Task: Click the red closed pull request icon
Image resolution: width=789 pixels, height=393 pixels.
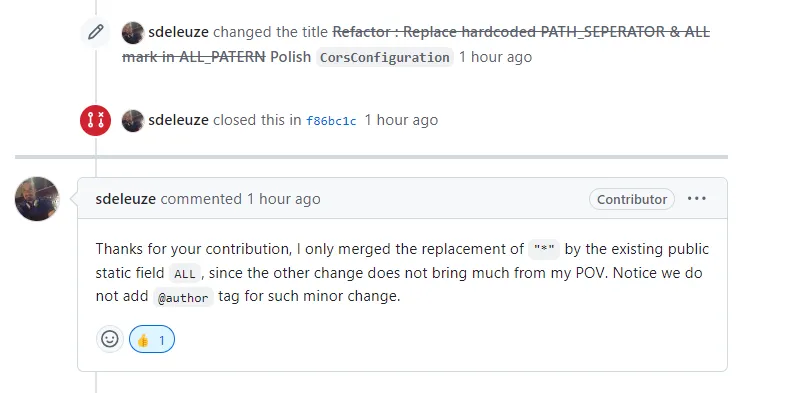Action: [96, 120]
